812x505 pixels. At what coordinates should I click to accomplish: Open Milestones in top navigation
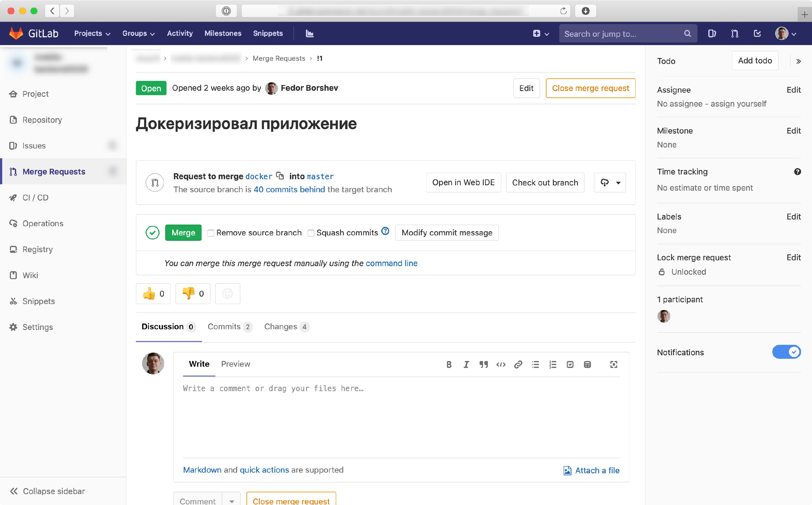click(x=223, y=33)
